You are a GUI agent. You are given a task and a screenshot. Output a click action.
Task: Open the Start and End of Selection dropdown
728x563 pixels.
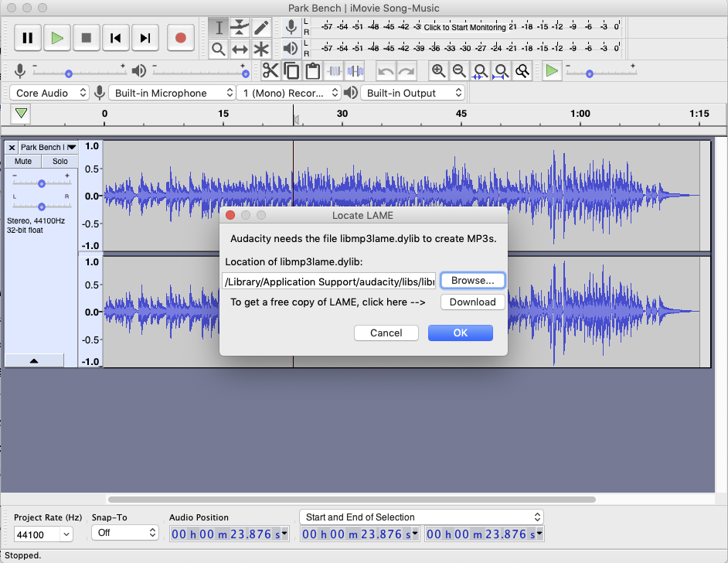click(421, 517)
